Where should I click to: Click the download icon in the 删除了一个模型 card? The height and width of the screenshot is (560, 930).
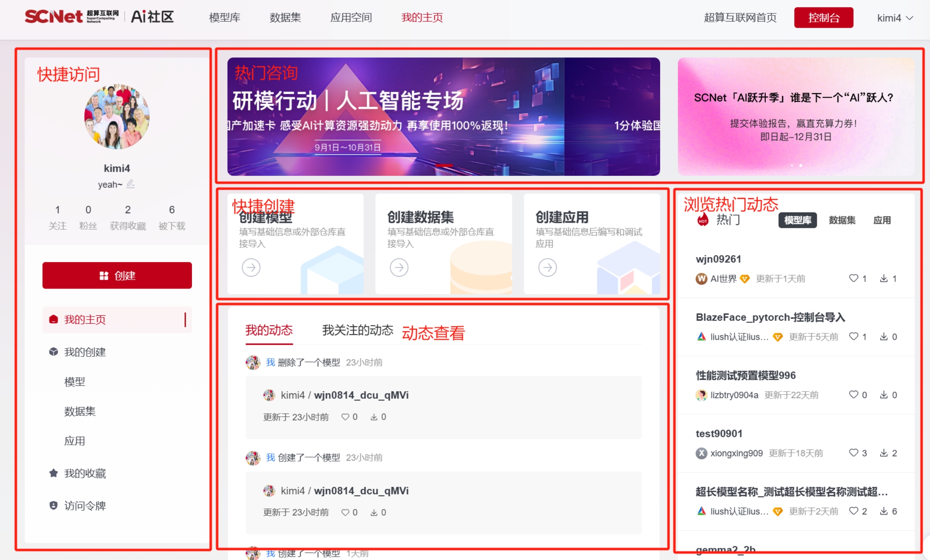[374, 417]
